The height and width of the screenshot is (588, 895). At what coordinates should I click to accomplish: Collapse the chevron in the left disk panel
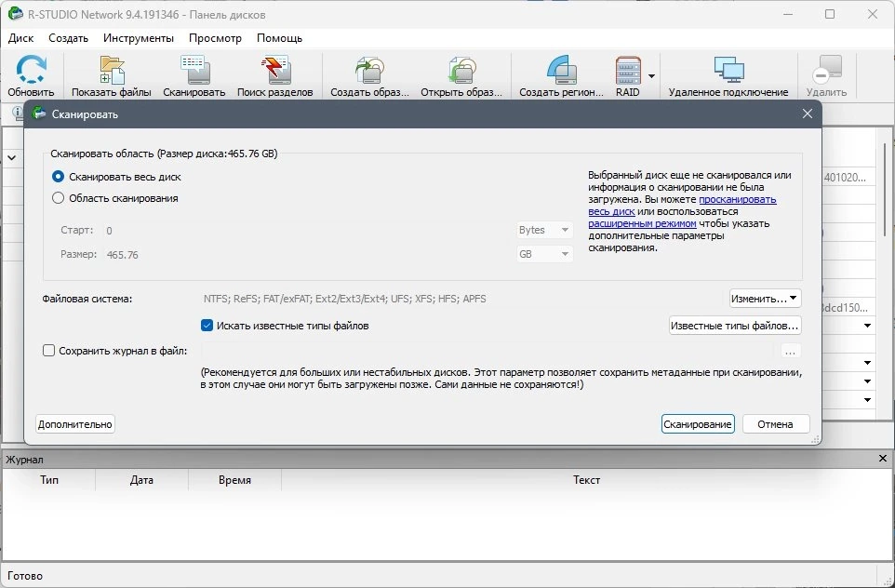11,157
